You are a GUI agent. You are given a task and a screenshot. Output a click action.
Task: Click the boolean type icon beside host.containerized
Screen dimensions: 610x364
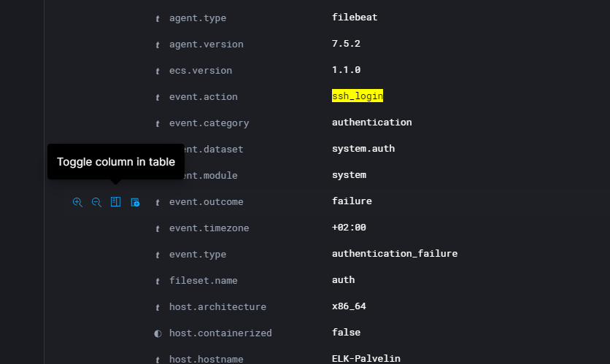pos(158,333)
